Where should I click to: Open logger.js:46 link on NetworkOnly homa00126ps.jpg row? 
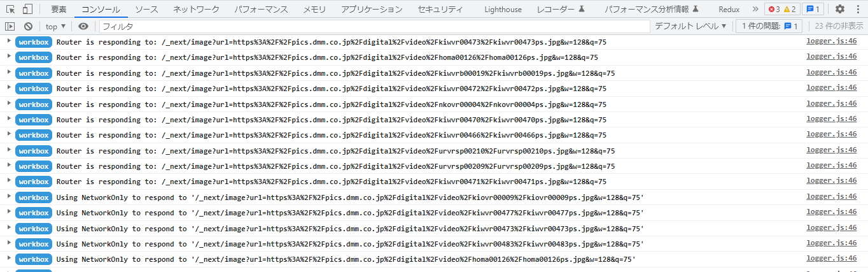[x=831, y=259]
